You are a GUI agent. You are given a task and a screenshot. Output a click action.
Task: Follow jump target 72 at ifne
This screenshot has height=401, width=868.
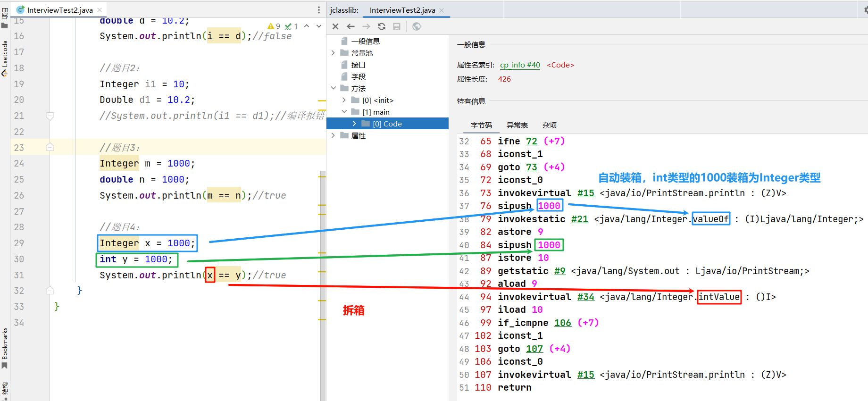(x=532, y=141)
